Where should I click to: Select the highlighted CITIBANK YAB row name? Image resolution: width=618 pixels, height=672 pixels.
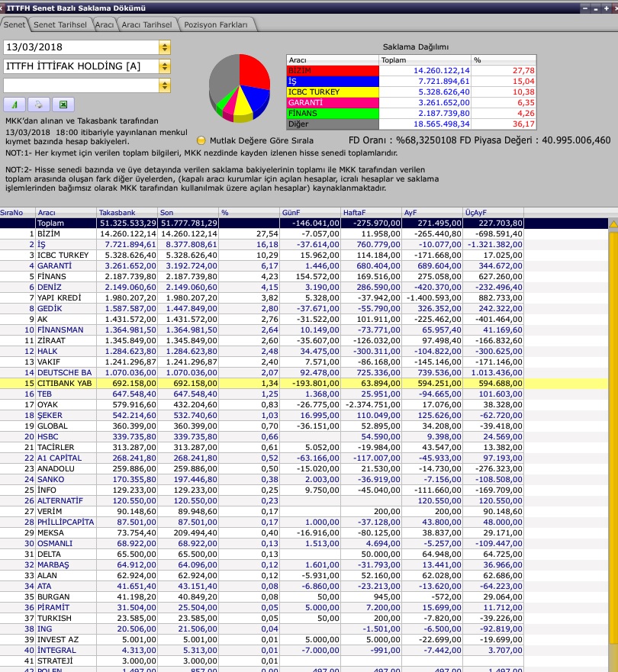(x=64, y=384)
